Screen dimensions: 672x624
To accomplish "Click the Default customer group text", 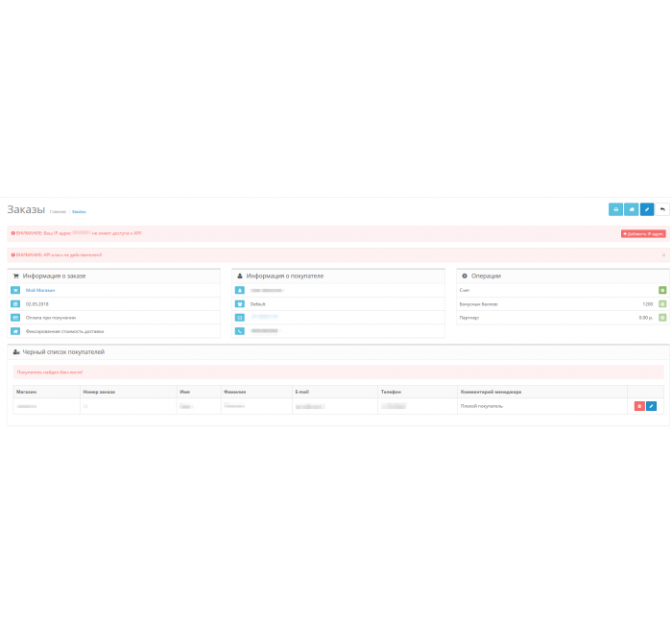I will point(258,304).
